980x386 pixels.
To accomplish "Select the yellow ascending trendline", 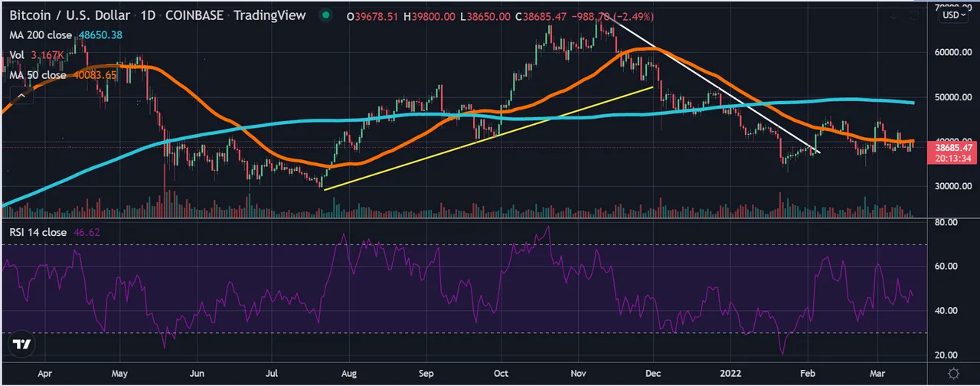I will 488,139.
